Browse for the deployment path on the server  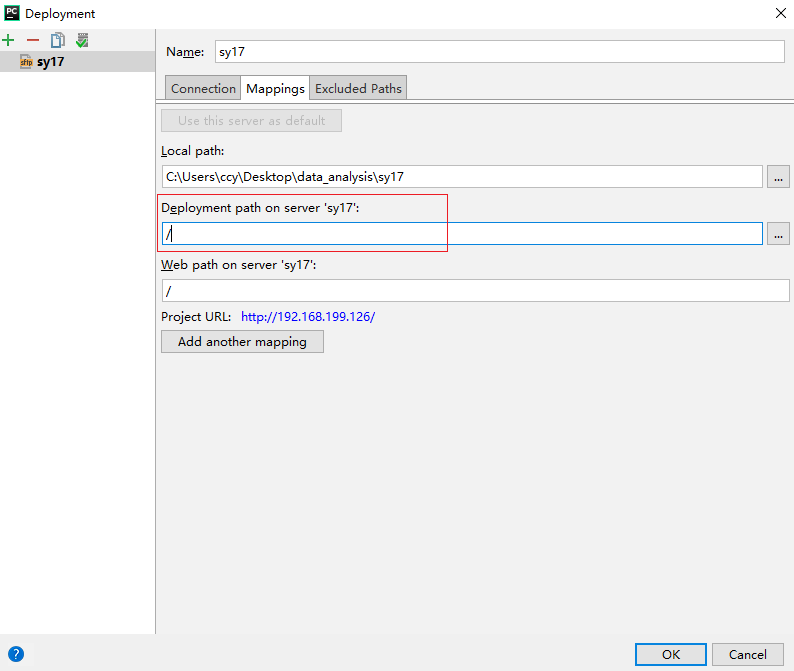[778, 234]
